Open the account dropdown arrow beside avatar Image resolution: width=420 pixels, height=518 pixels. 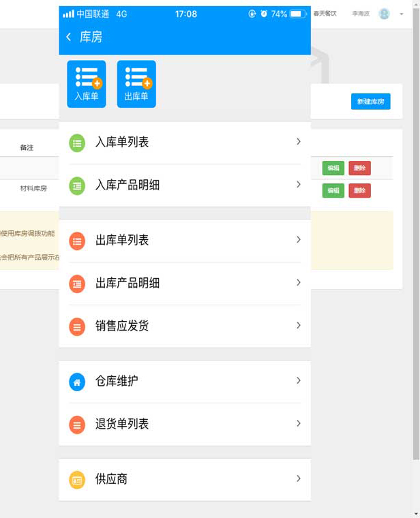[x=402, y=14]
